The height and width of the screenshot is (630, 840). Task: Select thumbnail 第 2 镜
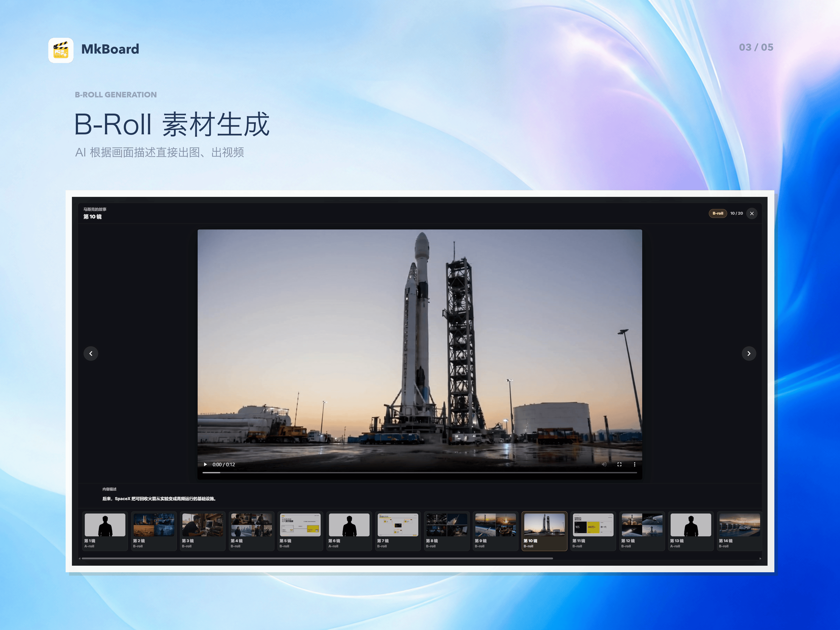tap(154, 531)
